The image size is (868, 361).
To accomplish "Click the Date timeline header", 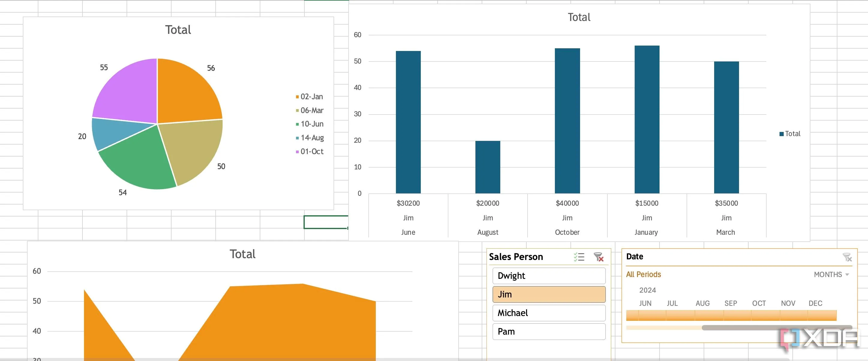I will click(x=634, y=257).
